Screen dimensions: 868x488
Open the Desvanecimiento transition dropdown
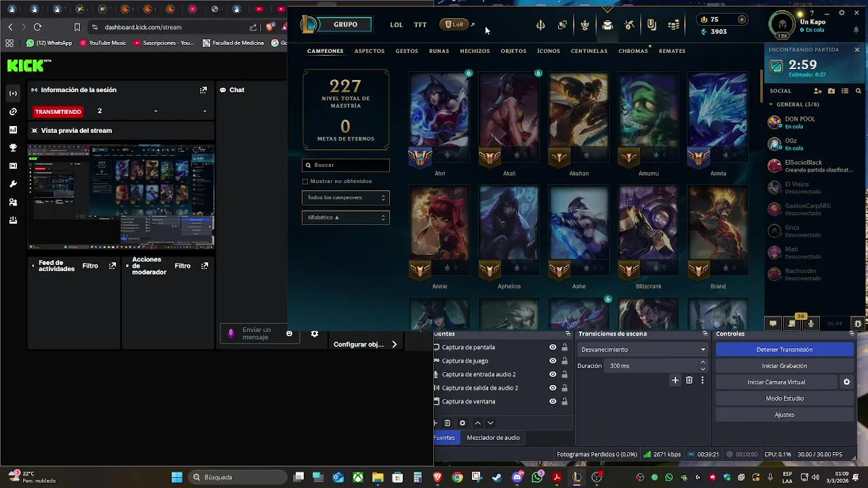click(x=643, y=350)
